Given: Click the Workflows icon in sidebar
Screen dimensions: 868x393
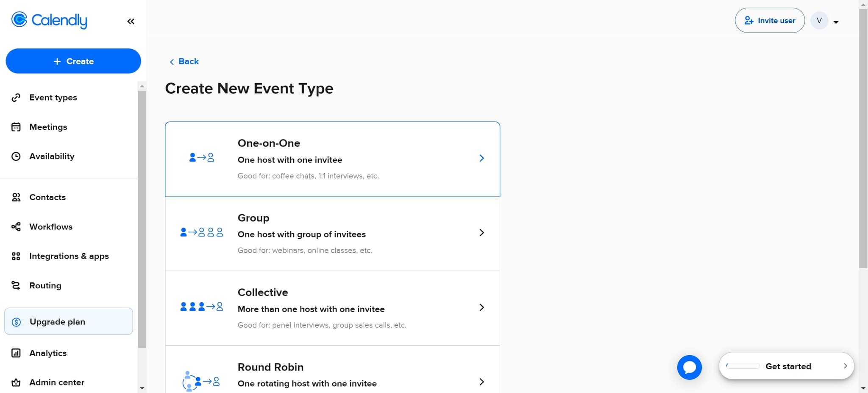Looking at the screenshot, I should coord(16,227).
